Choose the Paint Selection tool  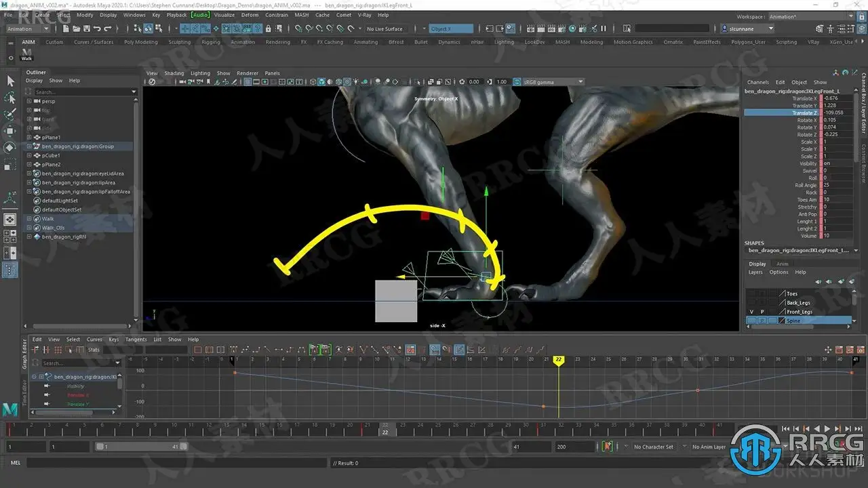click(10, 114)
